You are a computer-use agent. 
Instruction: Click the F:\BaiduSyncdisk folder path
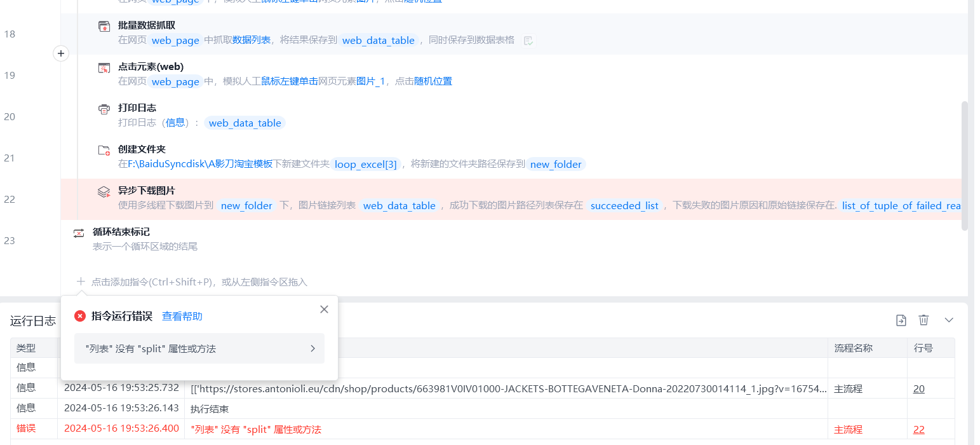tap(200, 164)
